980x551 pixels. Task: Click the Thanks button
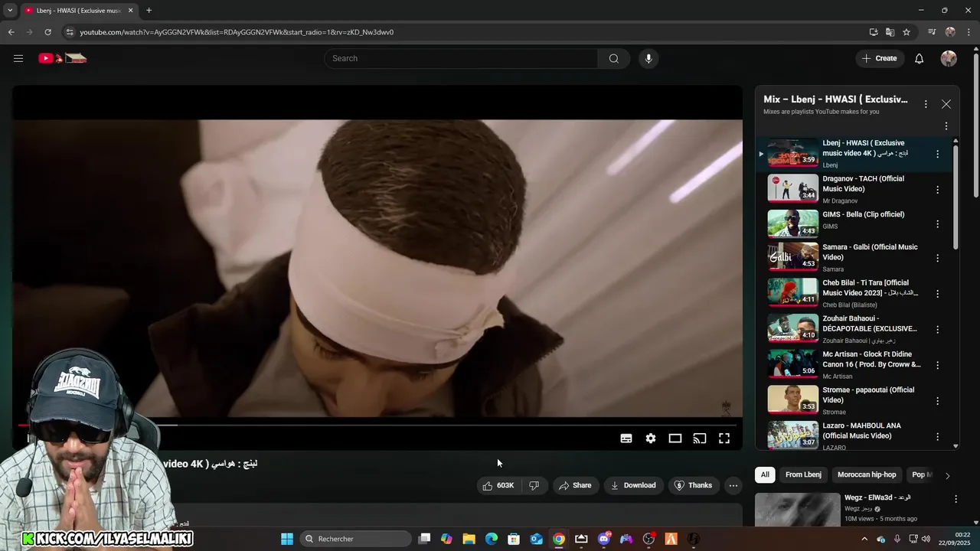[x=693, y=485]
